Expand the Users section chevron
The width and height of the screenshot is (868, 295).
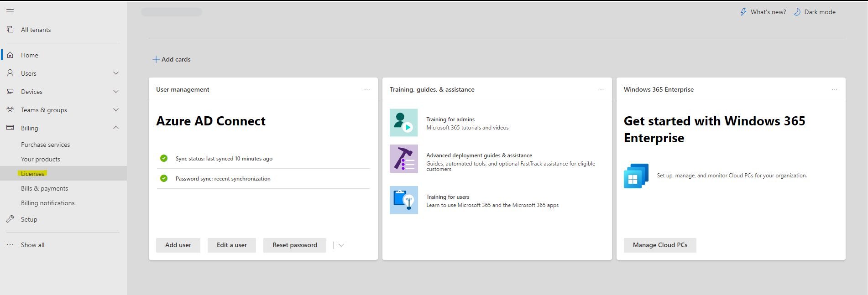[x=116, y=73]
